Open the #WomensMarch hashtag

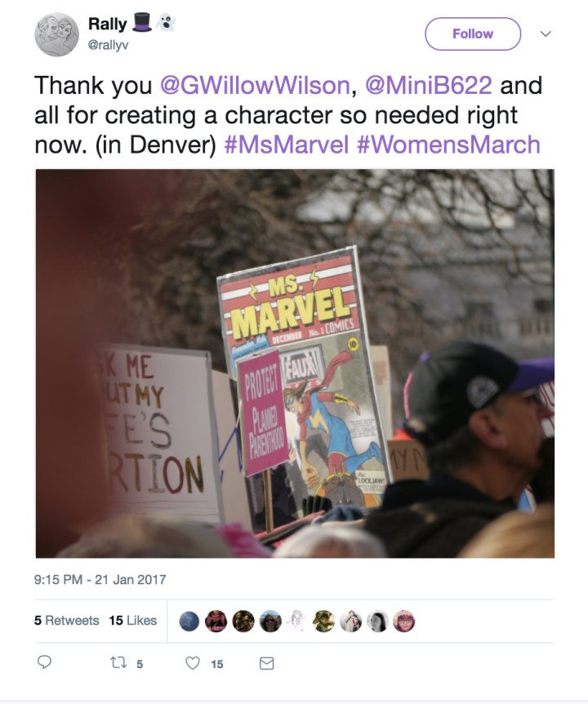[x=448, y=145]
